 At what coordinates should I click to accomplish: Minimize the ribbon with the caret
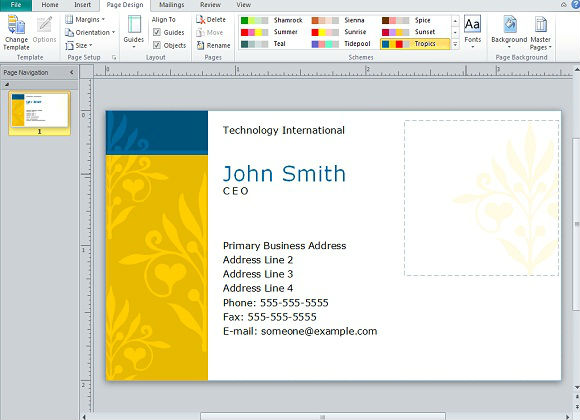tap(564, 5)
